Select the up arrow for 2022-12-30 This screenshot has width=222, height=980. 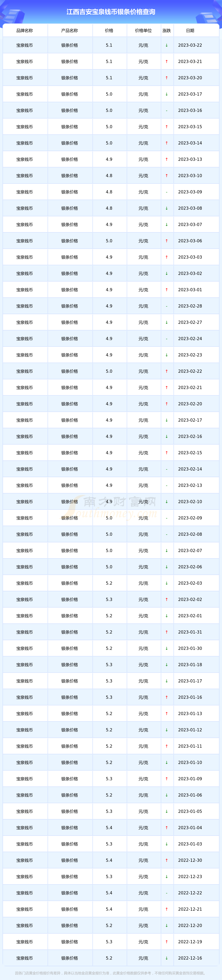point(167,860)
